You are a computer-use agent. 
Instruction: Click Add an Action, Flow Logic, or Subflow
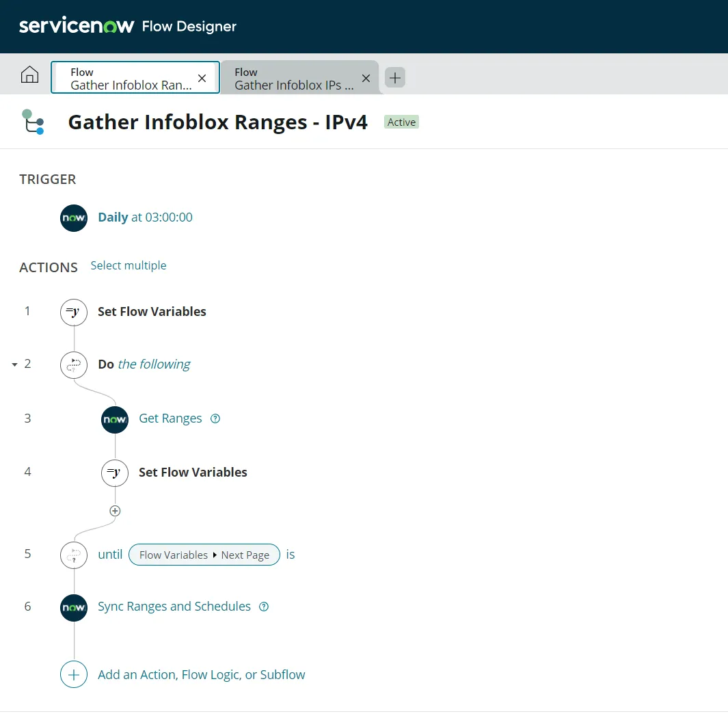(202, 675)
